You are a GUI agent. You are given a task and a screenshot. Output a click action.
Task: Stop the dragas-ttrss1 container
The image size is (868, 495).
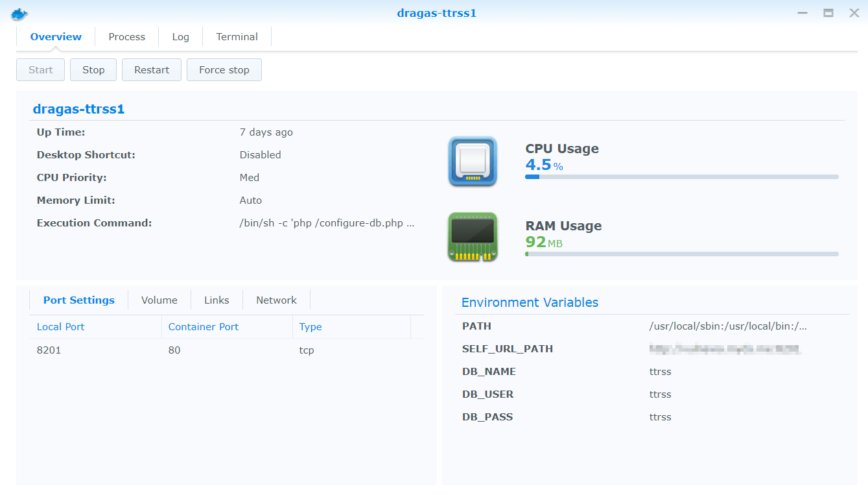click(93, 69)
